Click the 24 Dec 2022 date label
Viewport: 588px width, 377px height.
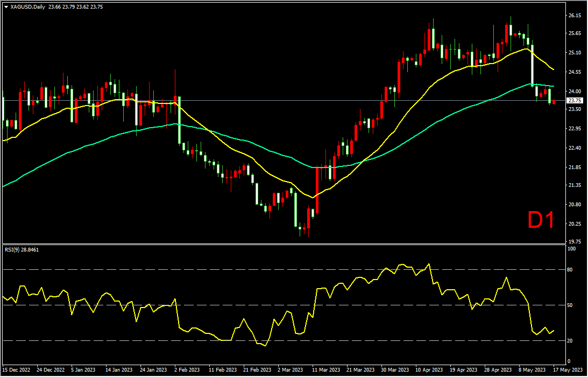click(x=51, y=370)
